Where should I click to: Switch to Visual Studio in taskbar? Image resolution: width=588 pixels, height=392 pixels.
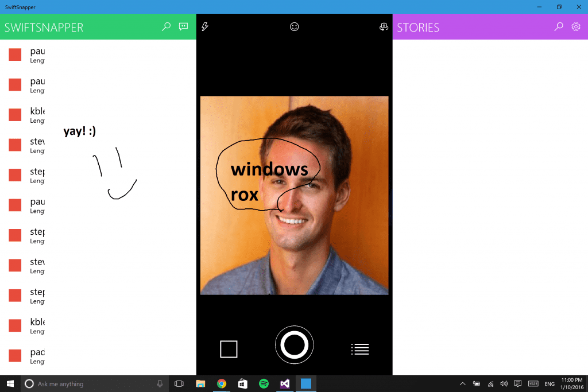click(x=285, y=384)
